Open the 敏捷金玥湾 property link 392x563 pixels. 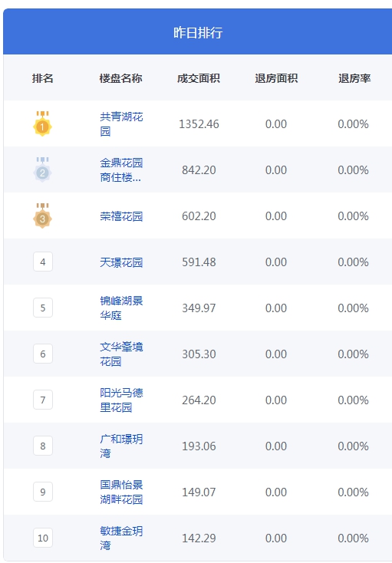121,538
